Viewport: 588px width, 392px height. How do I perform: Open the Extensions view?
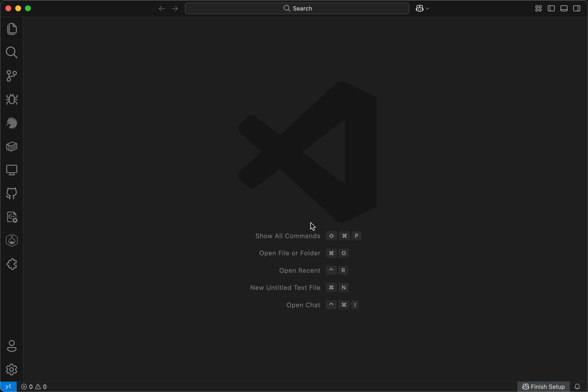(11, 263)
